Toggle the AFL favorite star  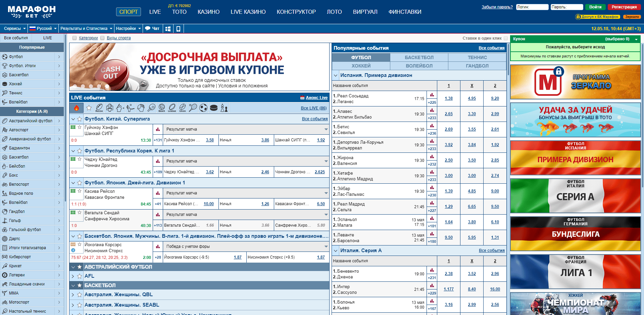[x=80, y=276]
